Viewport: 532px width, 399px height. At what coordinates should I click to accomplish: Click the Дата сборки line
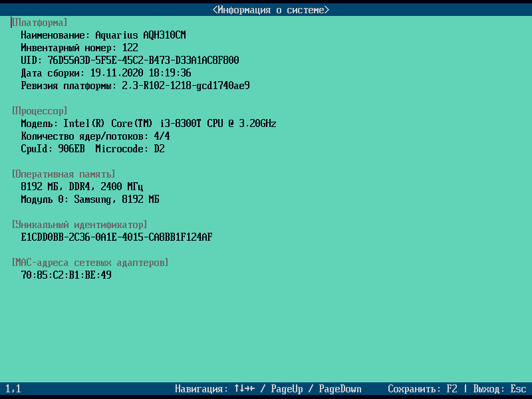[106, 73]
